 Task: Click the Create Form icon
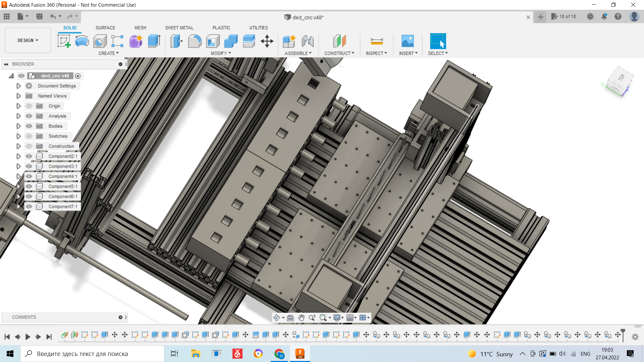pyautogui.click(x=136, y=41)
